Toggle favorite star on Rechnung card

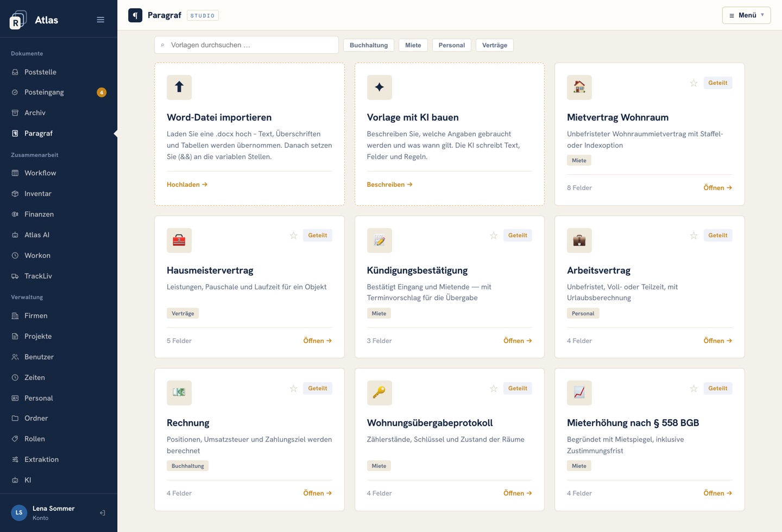(293, 389)
